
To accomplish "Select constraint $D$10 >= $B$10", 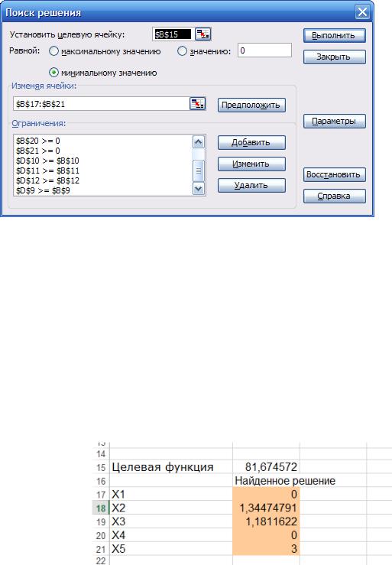I will coord(47,161).
